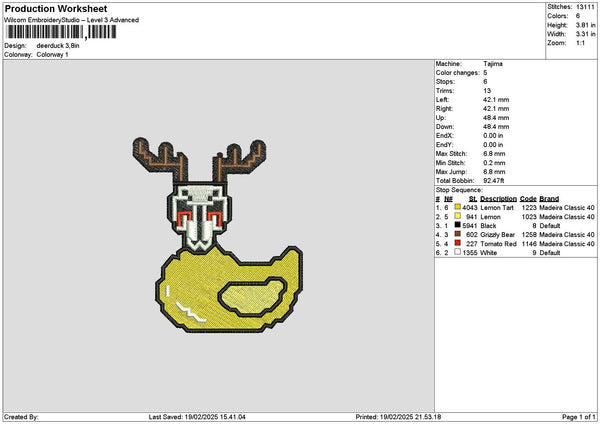Click the 'Created By:' footer label
The width and height of the screenshot is (600, 424).
pyautogui.click(x=21, y=417)
